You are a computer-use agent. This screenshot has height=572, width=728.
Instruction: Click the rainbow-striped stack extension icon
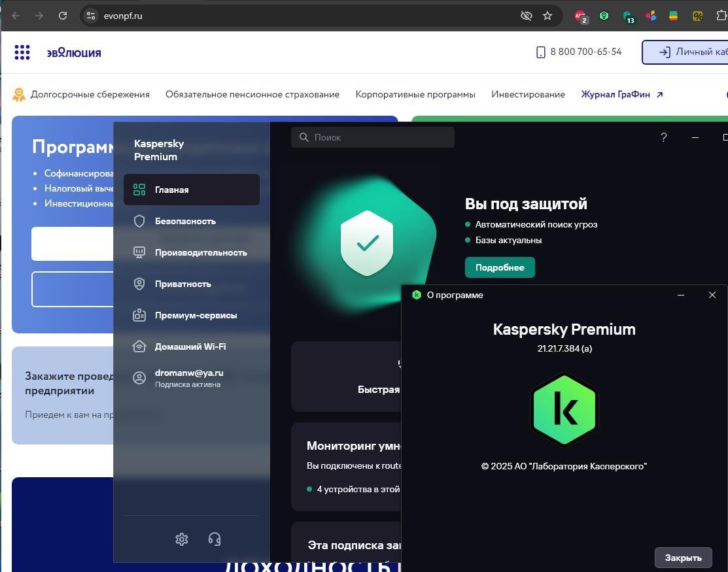[673, 16]
